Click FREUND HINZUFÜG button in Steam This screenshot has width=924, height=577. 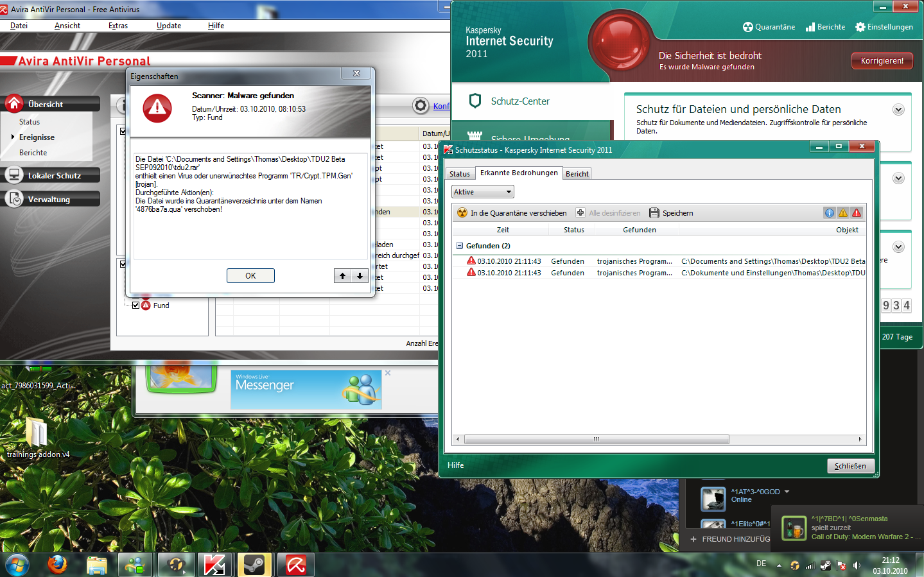pos(730,539)
